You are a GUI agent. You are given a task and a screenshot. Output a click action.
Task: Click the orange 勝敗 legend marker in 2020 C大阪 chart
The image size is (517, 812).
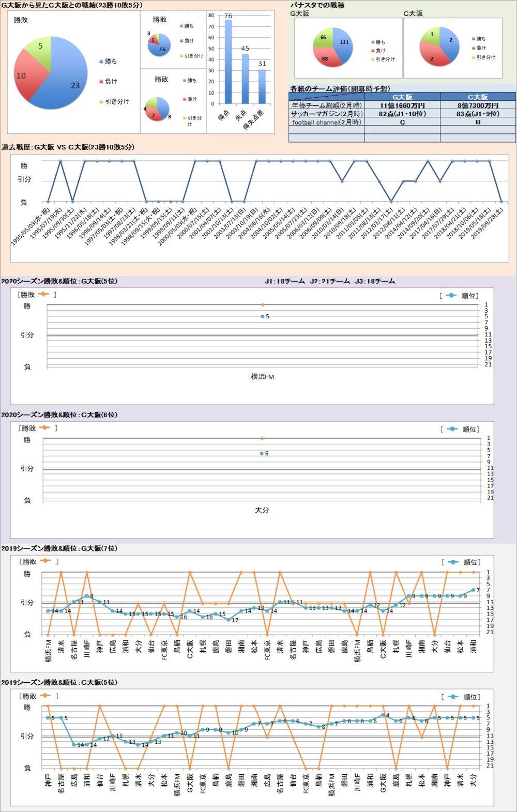point(44,427)
